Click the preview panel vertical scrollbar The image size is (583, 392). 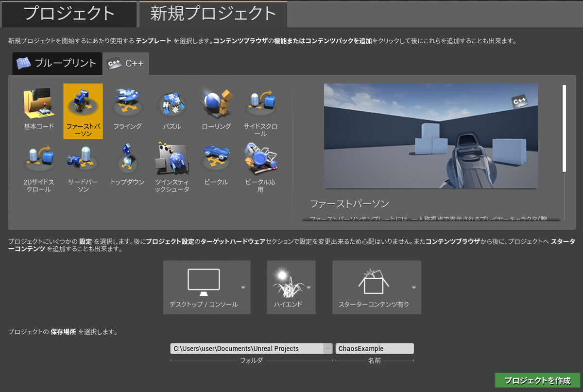click(565, 128)
